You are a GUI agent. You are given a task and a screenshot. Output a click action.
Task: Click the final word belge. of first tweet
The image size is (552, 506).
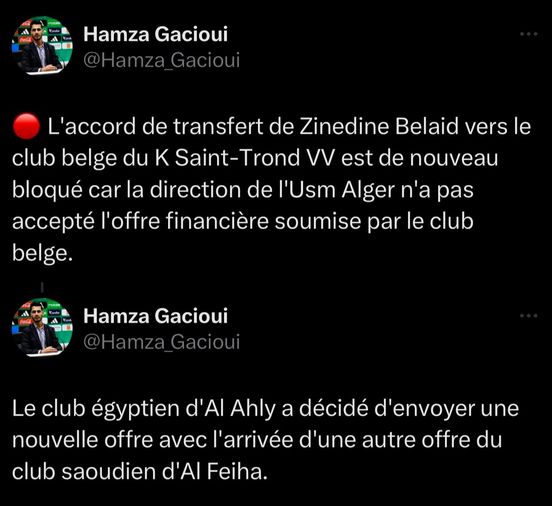pos(42,253)
